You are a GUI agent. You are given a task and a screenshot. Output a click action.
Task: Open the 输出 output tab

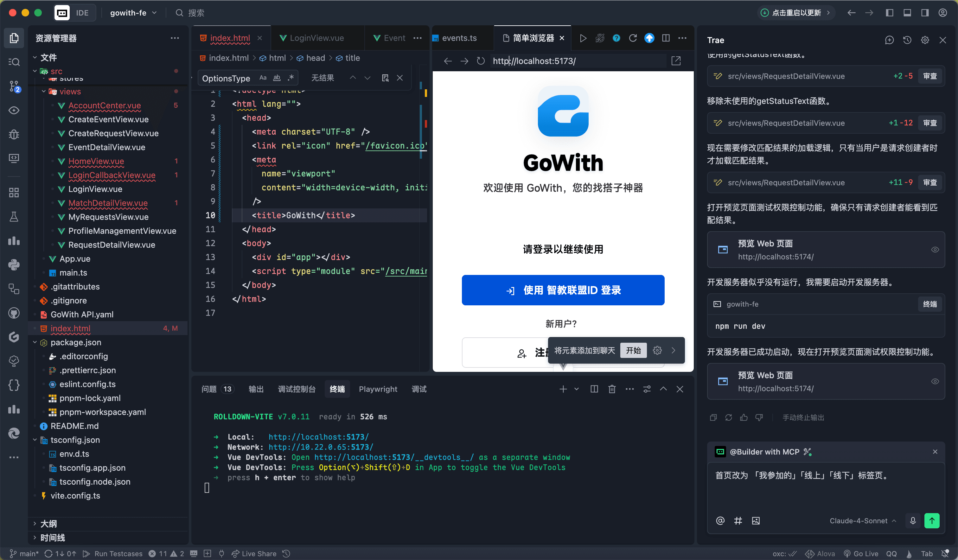[x=256, y=389]
